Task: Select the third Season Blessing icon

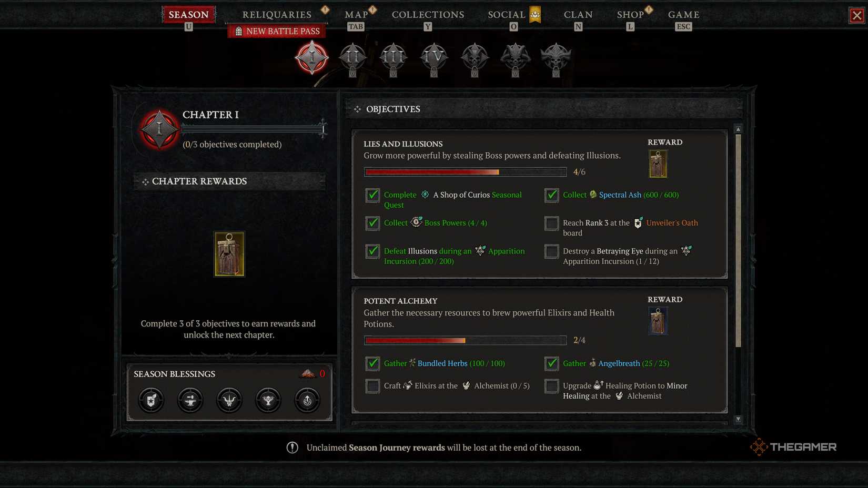Action: pos(229,400)
